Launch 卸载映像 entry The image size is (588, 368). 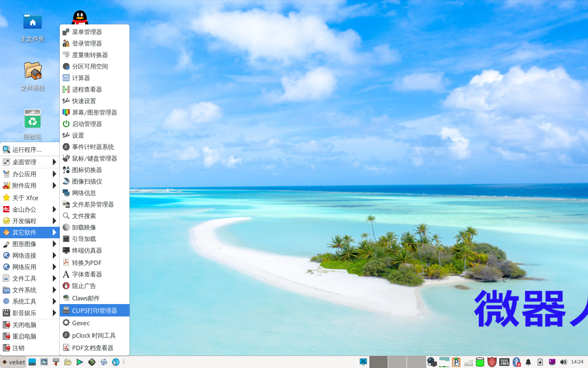point(95,227)
